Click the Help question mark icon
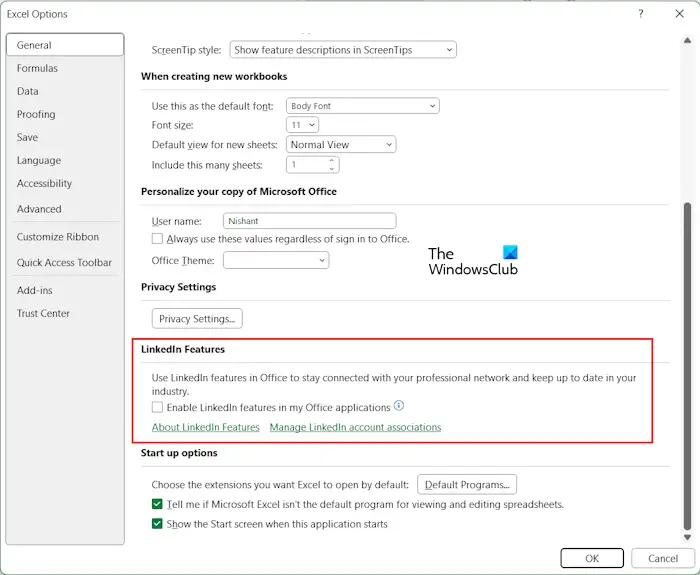700x575 pixels. pos(641,14)
